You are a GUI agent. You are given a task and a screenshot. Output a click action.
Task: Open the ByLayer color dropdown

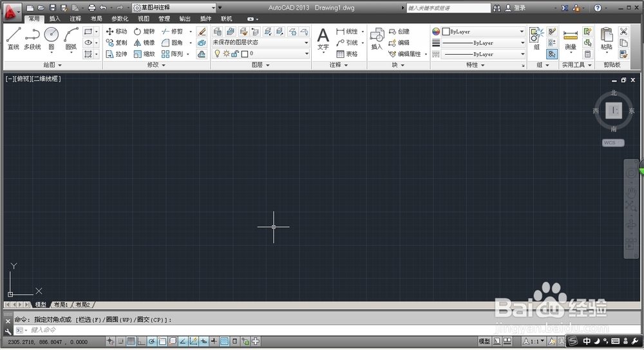tap(483, 32)
